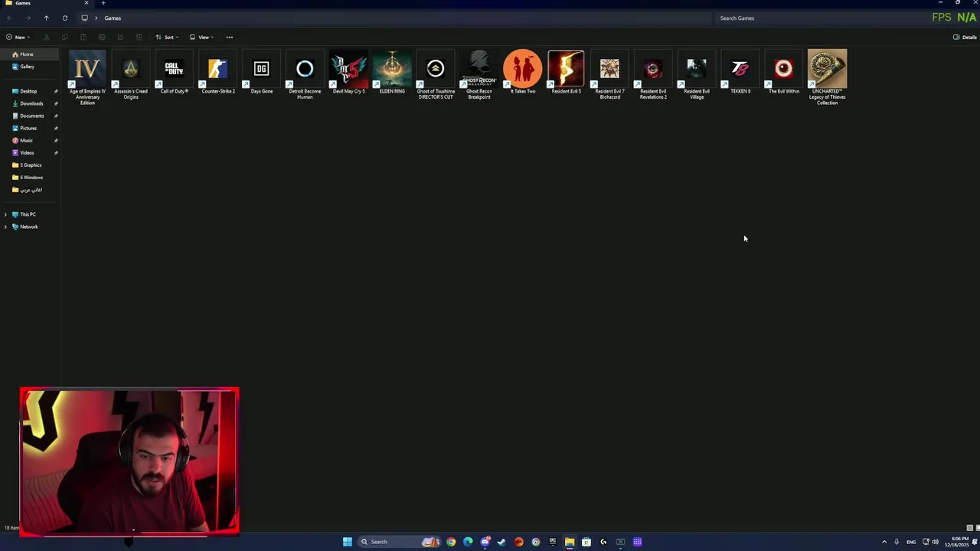
Task: Select the Resident Evil 5 shortcut
Action: (x=567, y=73)
